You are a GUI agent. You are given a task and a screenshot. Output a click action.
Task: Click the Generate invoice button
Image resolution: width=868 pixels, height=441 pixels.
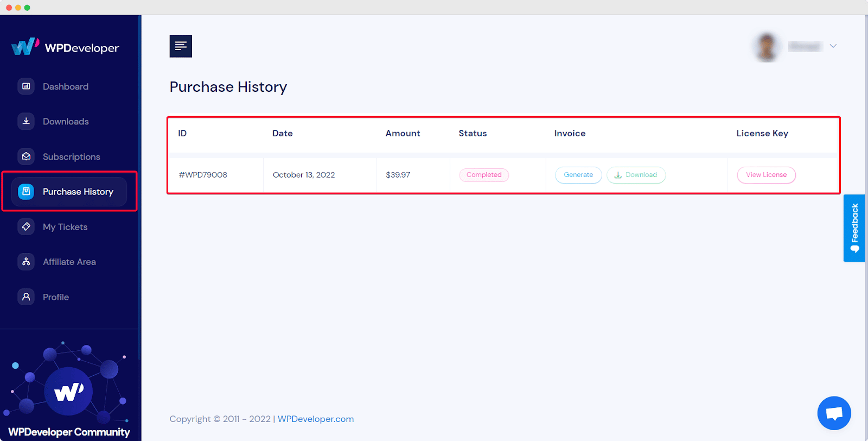(578, 175)
